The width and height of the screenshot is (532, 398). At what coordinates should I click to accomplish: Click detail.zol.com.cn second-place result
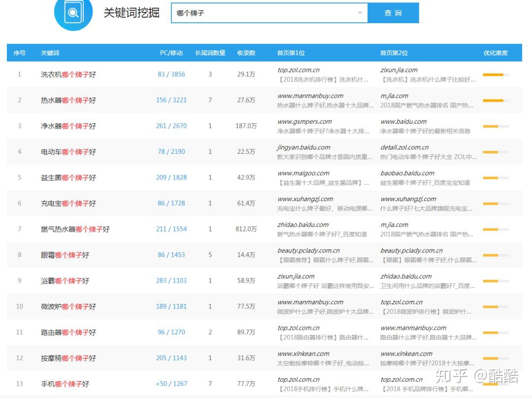coord(405,147)
